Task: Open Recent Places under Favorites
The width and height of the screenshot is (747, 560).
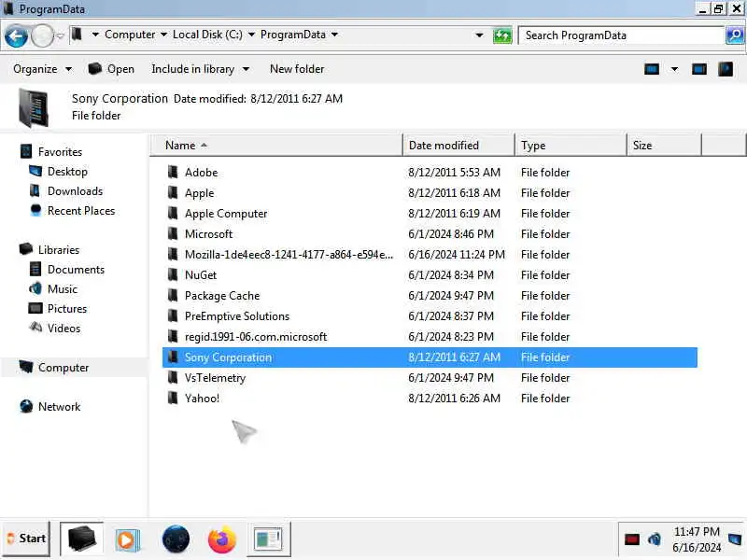Action: point(72,211)
